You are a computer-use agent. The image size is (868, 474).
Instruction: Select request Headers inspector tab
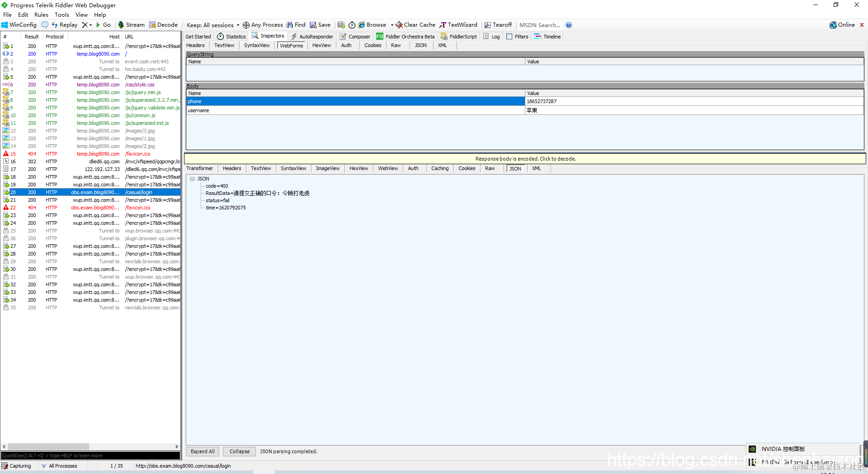(x=195, y=45)
